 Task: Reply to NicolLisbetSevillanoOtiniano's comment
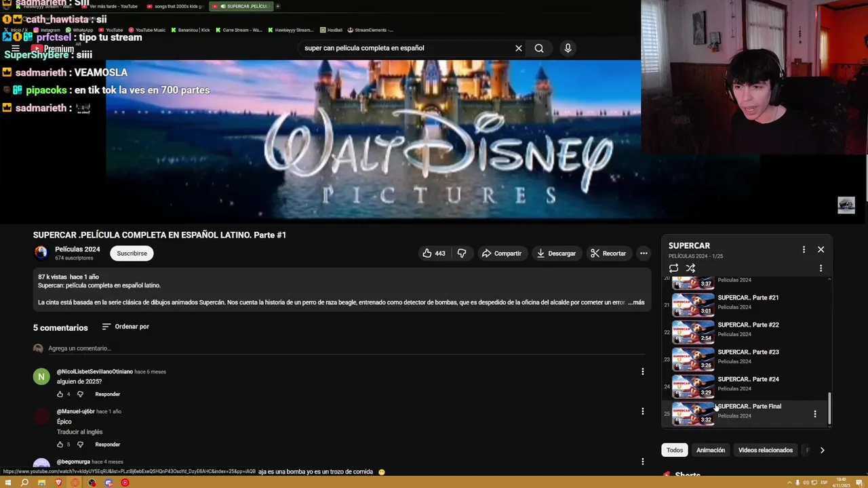pyautogui.click(x=108, y=394)
